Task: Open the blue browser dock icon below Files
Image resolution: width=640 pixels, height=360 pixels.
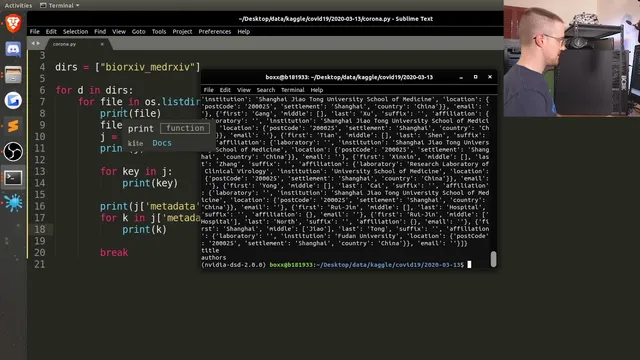Action: 13,100
